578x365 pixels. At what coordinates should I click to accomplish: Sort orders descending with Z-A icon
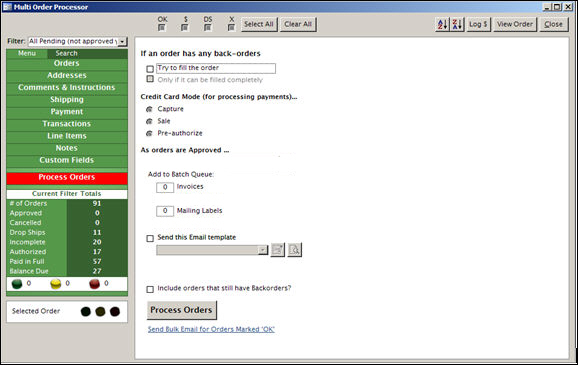(x=457, y=24)
